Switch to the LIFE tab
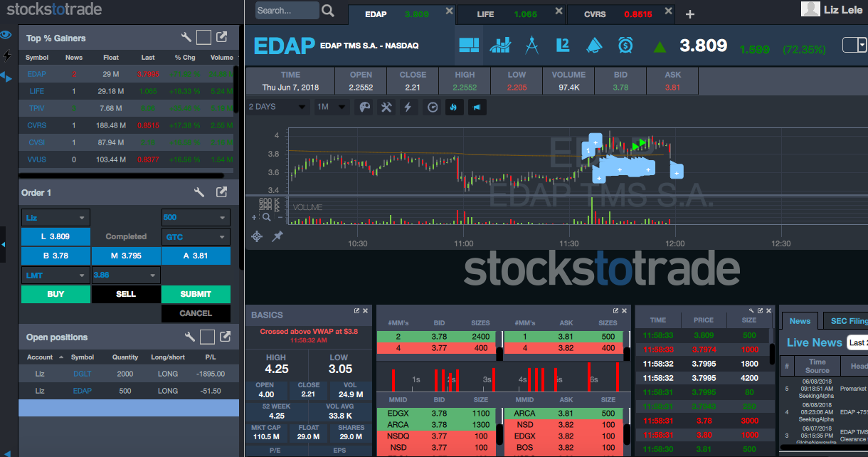 click(x=512, y=14)
